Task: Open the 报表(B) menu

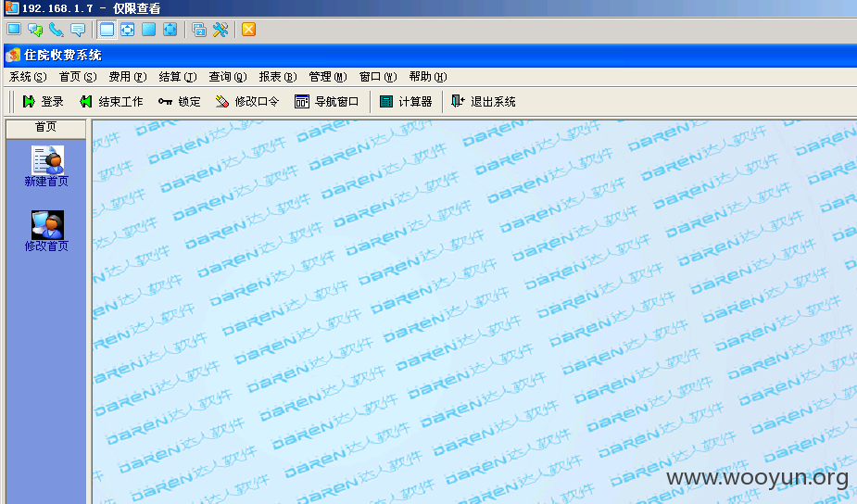Action: click(x=278, y=77)
